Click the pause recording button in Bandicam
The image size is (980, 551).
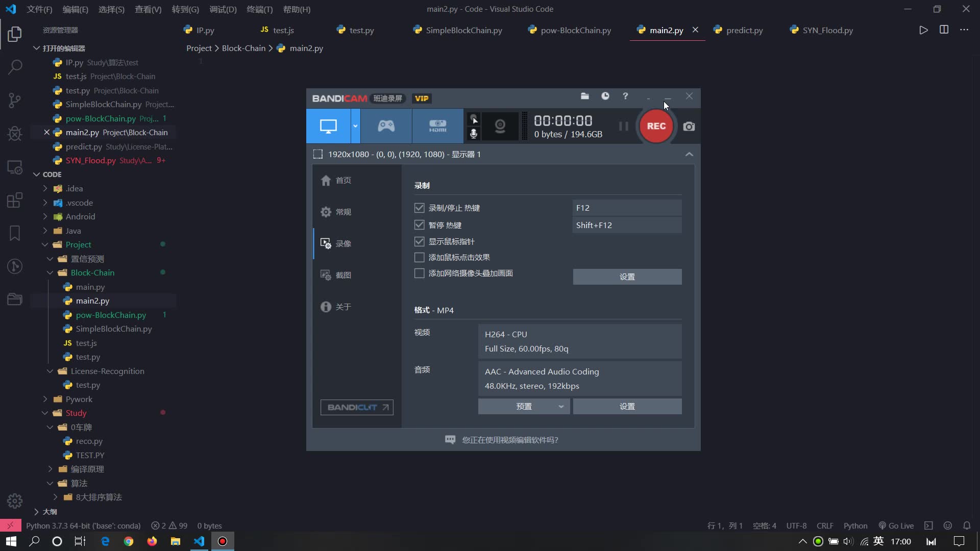(623, 126)
